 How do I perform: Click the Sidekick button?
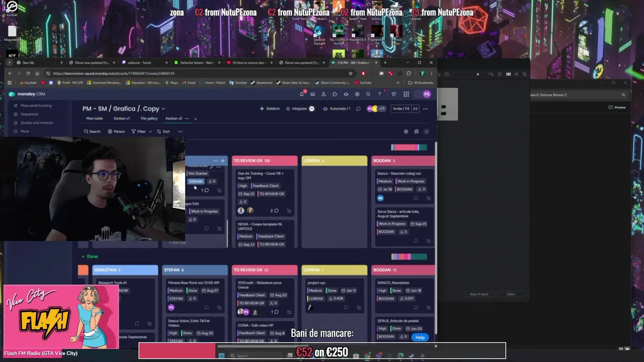coord(270,109)
